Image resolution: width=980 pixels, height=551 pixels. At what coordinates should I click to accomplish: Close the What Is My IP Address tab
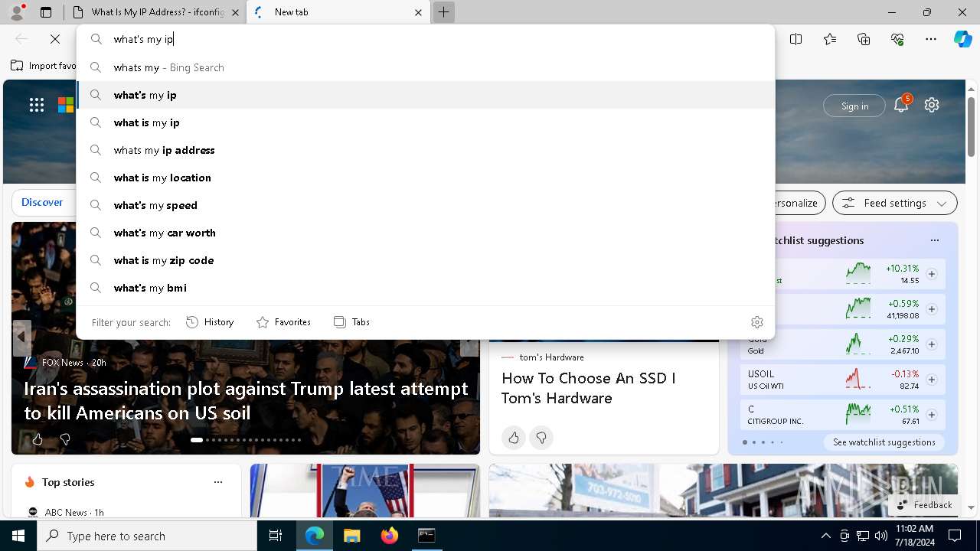point(235,12)
